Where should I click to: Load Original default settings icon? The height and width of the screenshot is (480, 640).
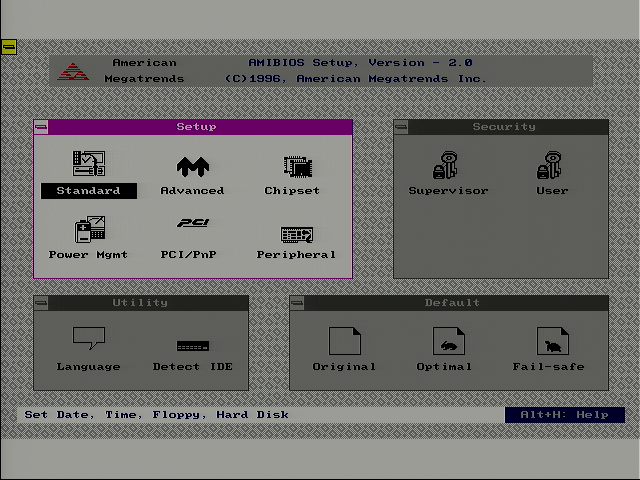[344, 341]
